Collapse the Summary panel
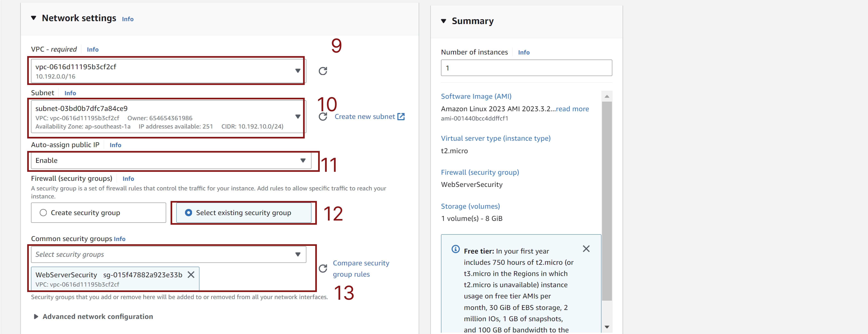Screen dimensions: 868x334 [x=444, y=21]
